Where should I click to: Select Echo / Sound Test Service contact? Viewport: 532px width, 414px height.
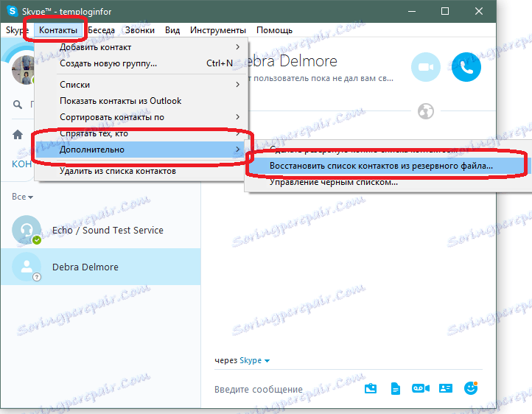[x=101, y=230]
